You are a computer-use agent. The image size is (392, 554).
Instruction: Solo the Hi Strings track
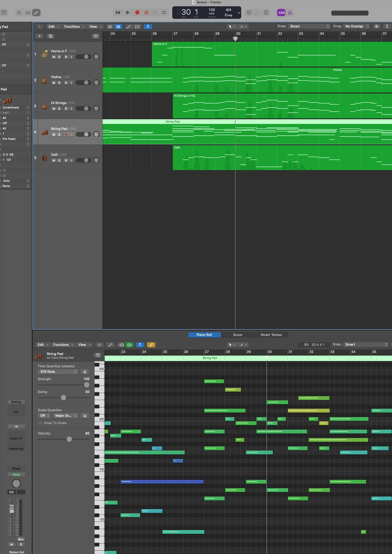point(59,109)
